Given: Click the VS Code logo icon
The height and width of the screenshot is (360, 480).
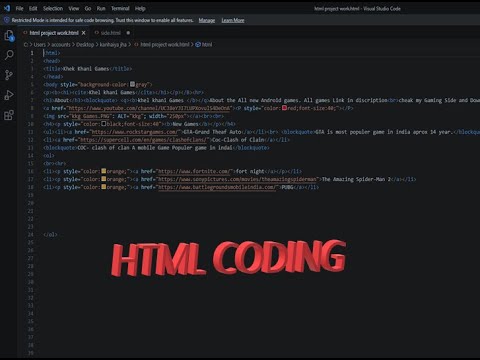Looking at the screenshot, I should click(x=7, y=8).
